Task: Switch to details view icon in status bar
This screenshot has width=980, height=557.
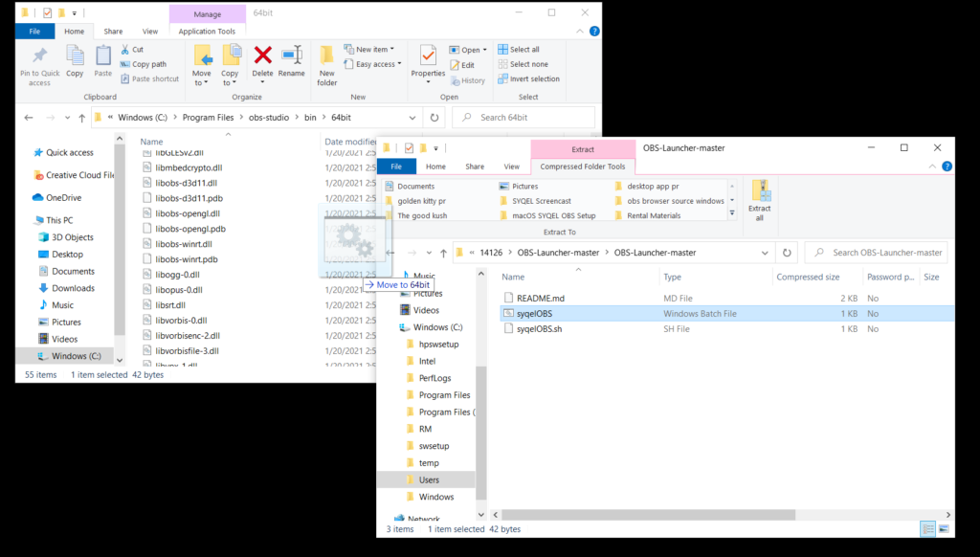Action: point(928,529)
